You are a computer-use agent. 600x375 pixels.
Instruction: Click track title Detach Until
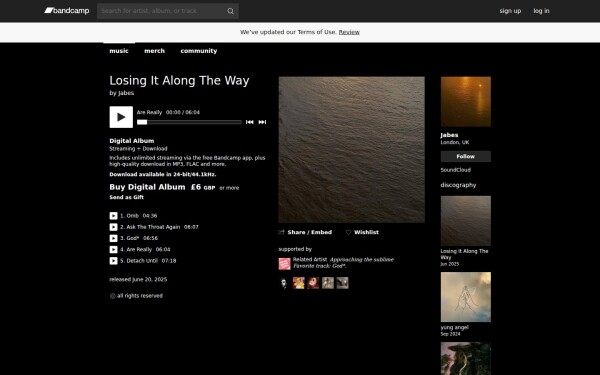[142, 261]
